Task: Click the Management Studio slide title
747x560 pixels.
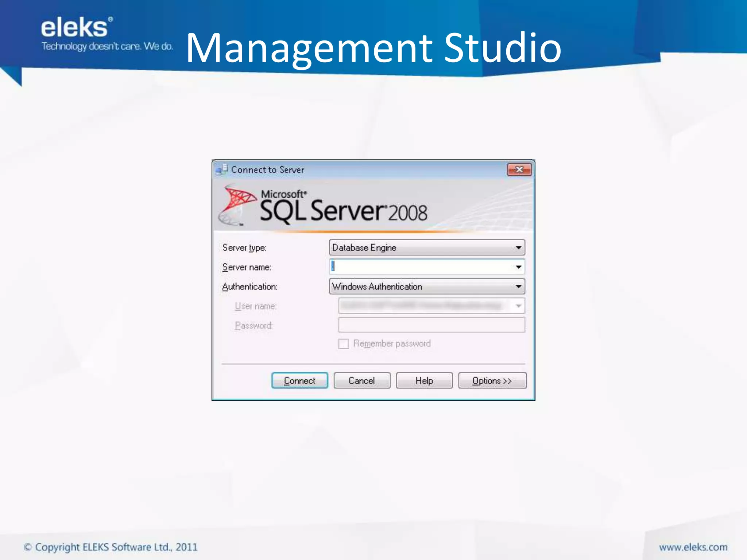Action: tap(373, 48)
